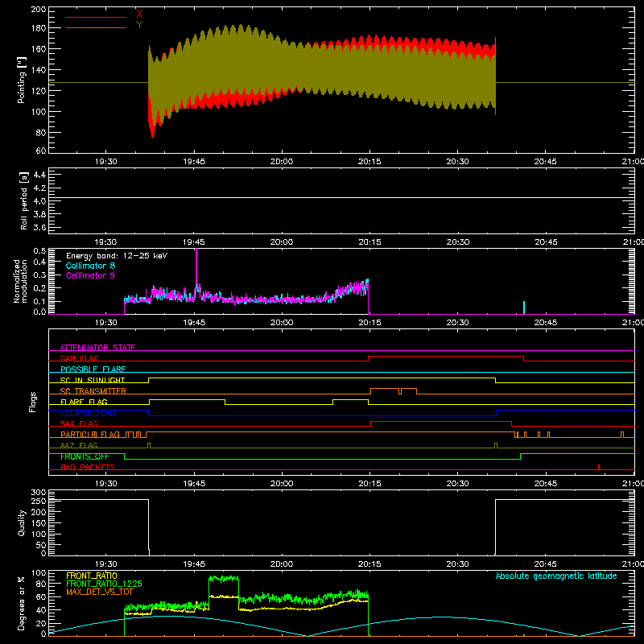The width and height of the screenshot is (644, 644).
Task: Click the 300 tick on Quality axis
Action: [39, 492]
